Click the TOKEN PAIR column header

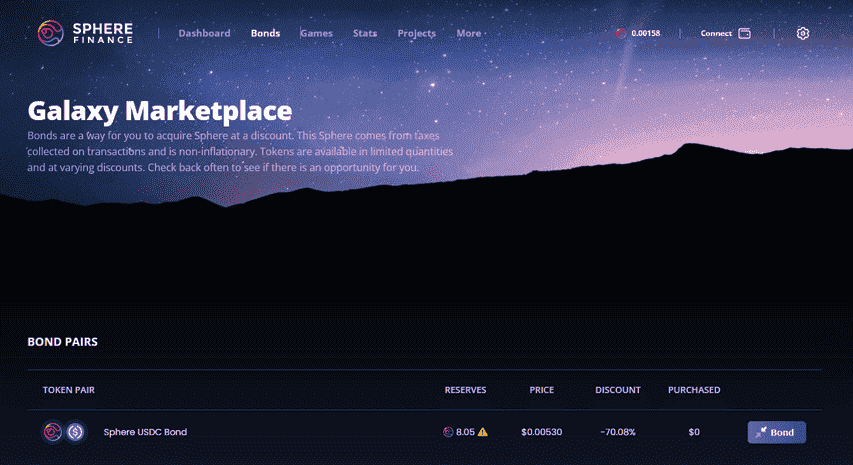[x=69, y=390]
